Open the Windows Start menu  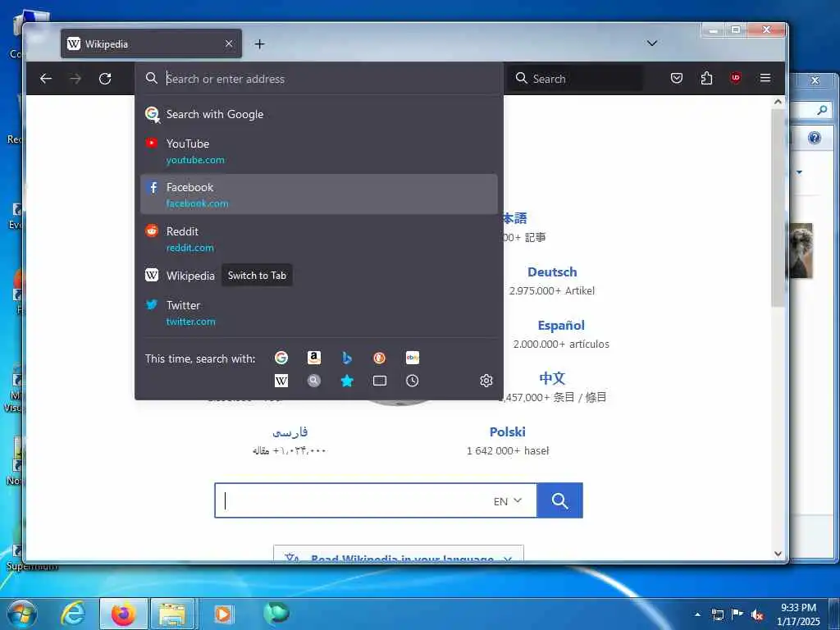pyautogui.click(x=22, y=614)
